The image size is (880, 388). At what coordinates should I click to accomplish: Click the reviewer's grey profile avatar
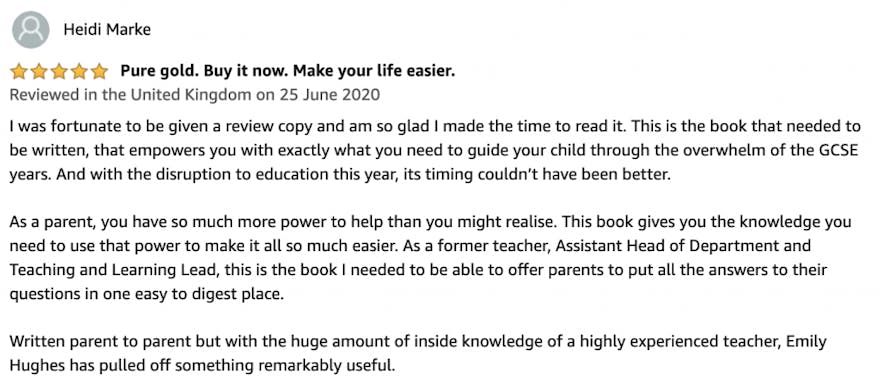pyautogui.click(x=30, y=29)
